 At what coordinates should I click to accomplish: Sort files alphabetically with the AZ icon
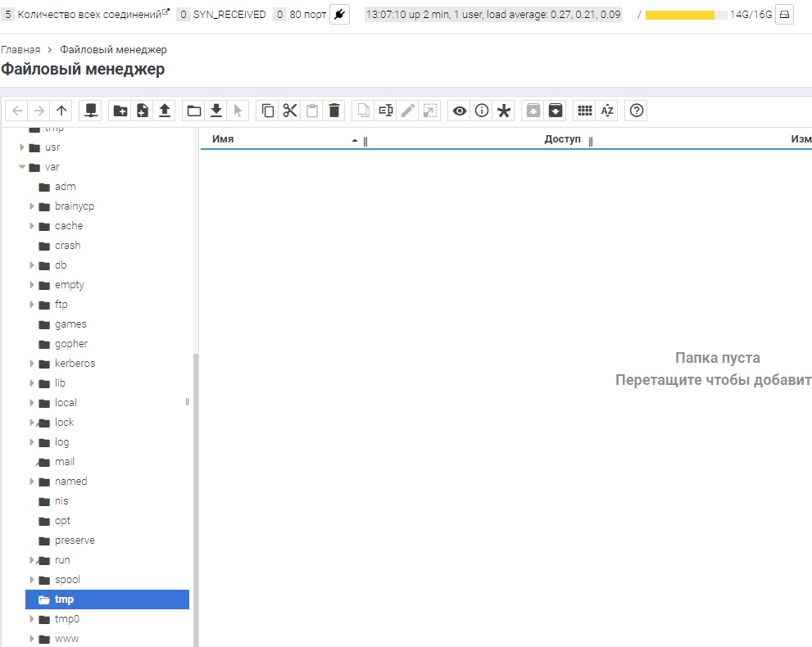coord(608,110)
